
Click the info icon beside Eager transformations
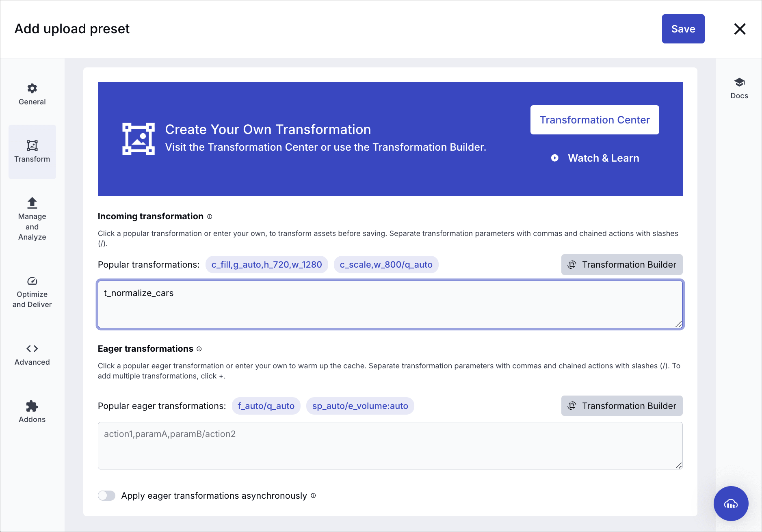coord(199,349)
